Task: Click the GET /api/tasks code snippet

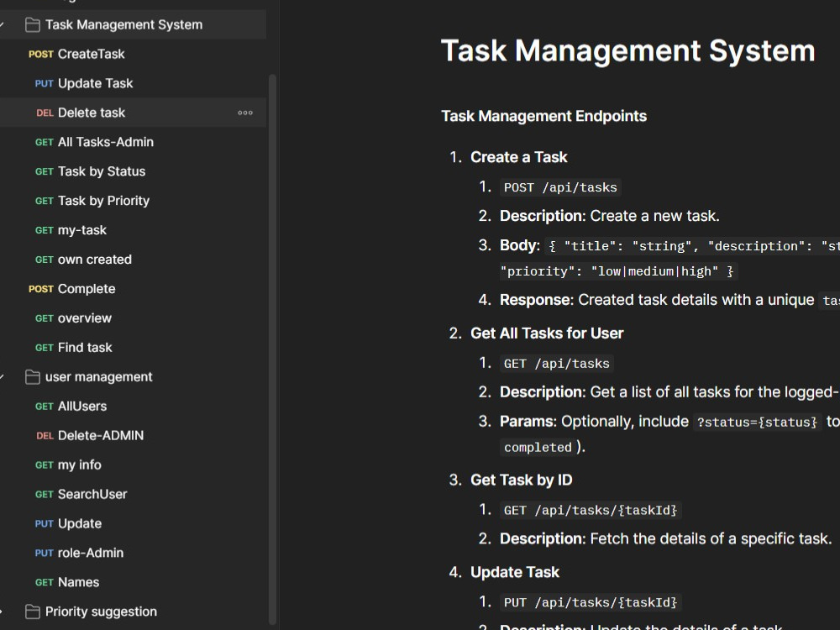Action: click(557, 364)
